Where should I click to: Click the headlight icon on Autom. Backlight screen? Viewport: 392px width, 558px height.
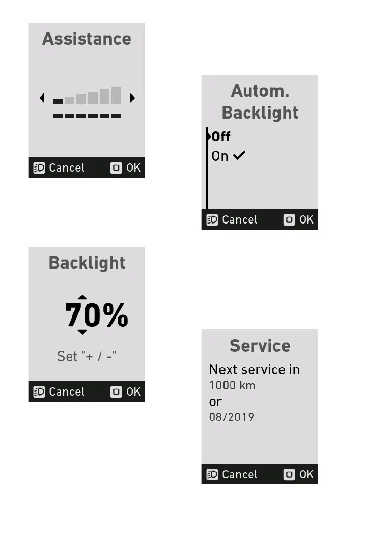click(x=212, y=220)
